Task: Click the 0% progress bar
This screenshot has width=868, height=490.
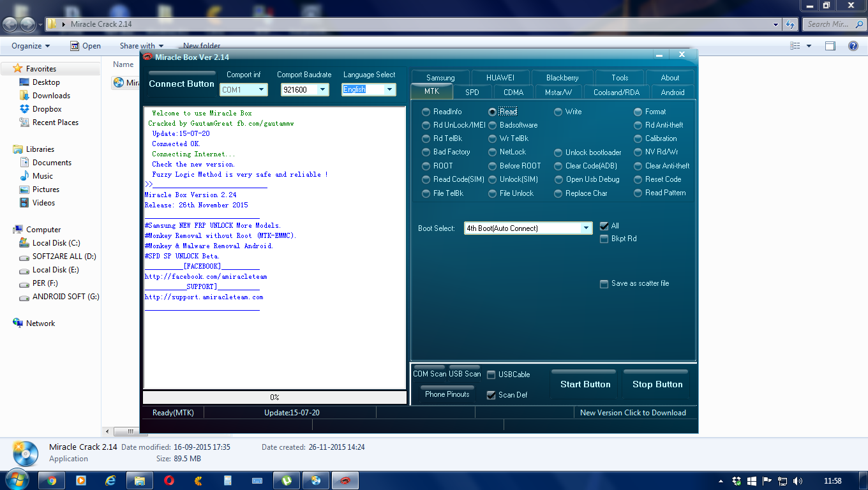Action: click(274, 397)
